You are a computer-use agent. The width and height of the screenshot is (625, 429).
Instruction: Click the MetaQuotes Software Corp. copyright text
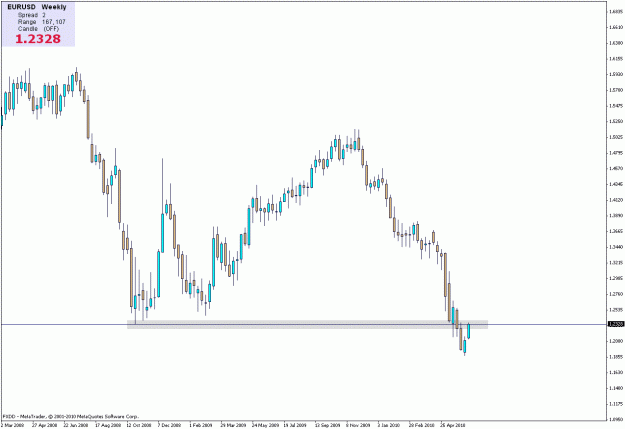[71, 416]
